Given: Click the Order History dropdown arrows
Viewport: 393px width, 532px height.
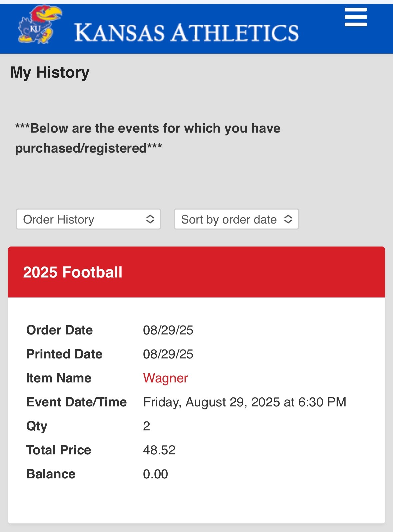Looking at the screenshot, I should pyautogui.click(x=150, y=219).
